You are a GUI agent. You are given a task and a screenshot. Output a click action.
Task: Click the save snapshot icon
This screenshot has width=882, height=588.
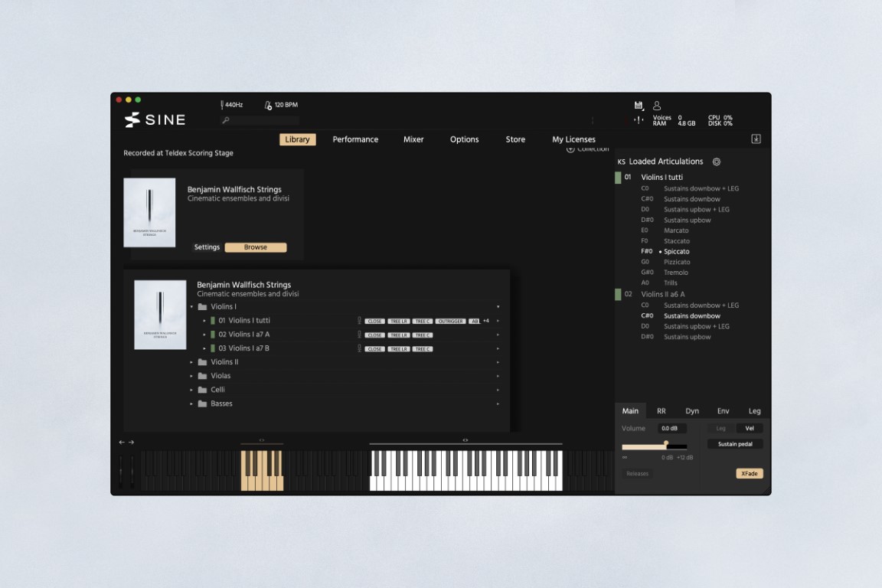click(x=639, y=106)
